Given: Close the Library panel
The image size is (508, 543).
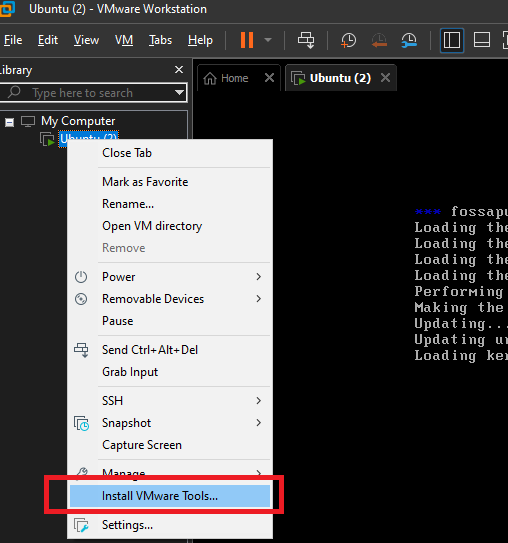Looking at the screenshot, I should point(179,70).
